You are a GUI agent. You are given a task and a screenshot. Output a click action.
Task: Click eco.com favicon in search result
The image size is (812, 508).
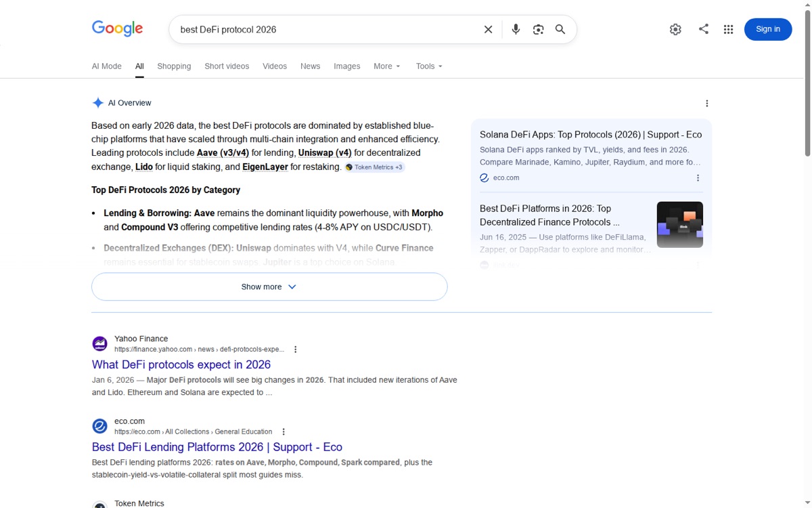[99, 426]
